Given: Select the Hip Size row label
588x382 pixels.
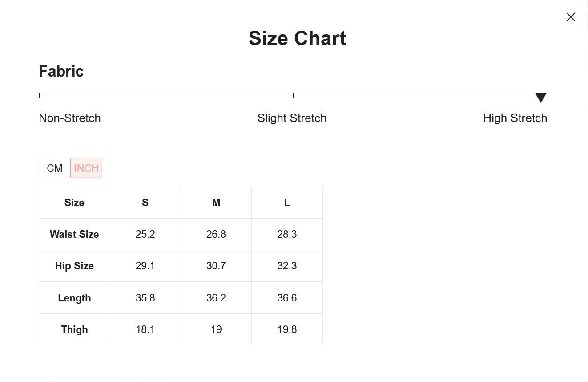Looking at the screenshot, I should point(74,266).
